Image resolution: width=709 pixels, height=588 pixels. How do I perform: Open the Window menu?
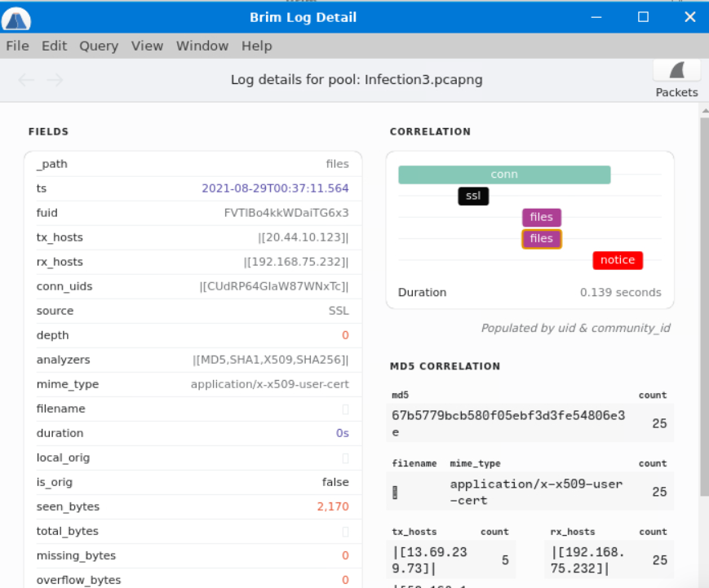coord(202,46)
